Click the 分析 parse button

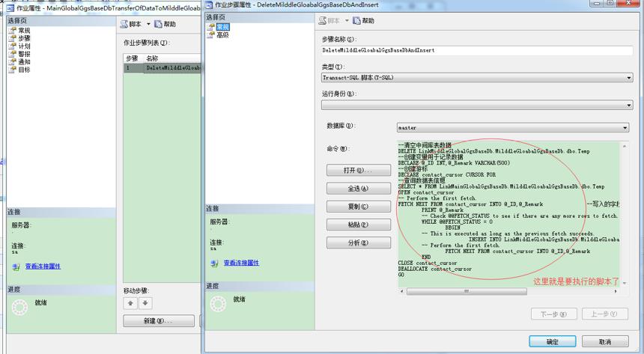click(359, 242)
